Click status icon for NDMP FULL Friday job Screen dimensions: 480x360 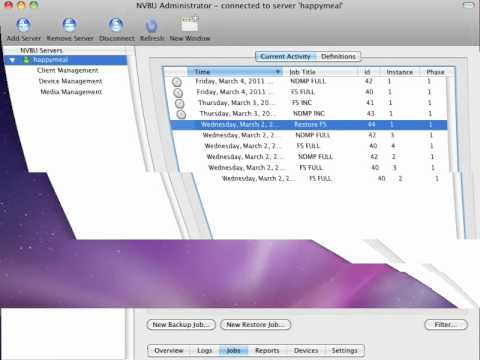177,82
